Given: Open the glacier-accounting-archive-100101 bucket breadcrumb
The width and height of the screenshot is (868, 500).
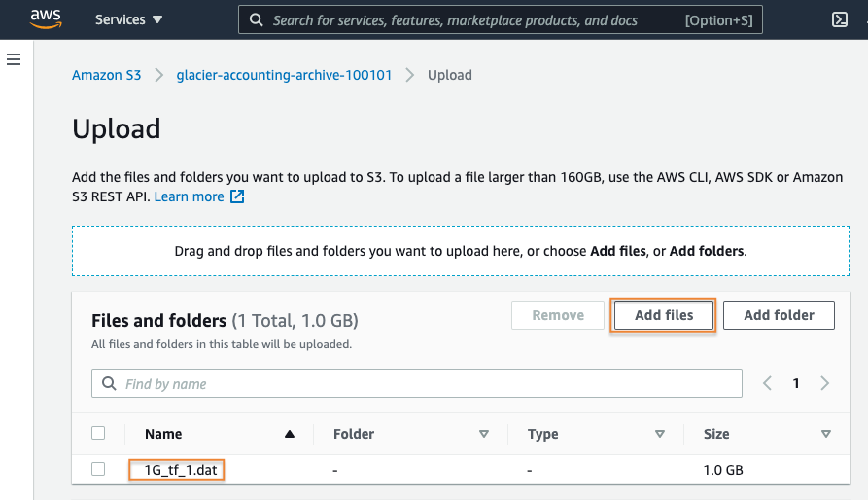Looking at the screenshot, I should [284, 75].
